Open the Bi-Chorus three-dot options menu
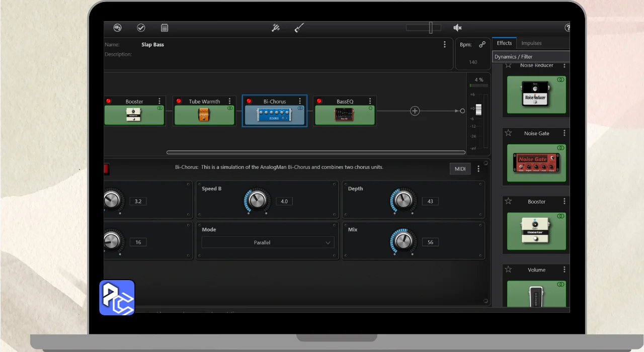644x352 pixels. [300, 101]
